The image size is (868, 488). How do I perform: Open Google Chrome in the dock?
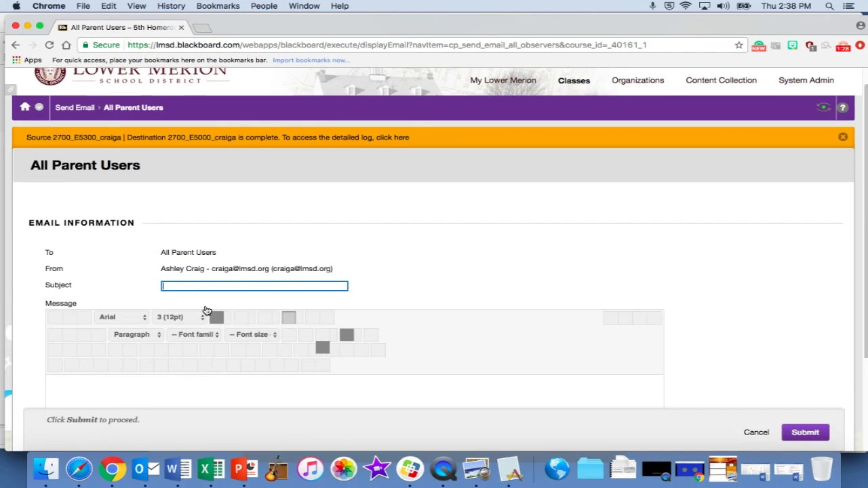tap(113, 469)
